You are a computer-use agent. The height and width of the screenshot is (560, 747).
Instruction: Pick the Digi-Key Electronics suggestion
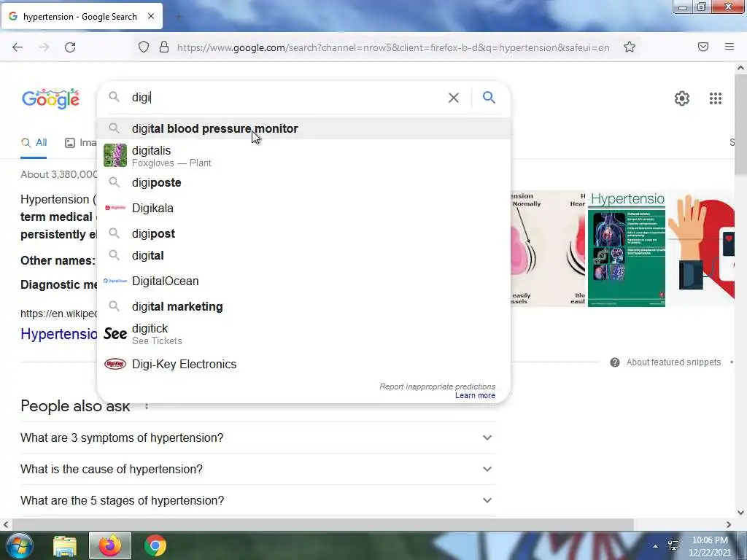point(303,365)
